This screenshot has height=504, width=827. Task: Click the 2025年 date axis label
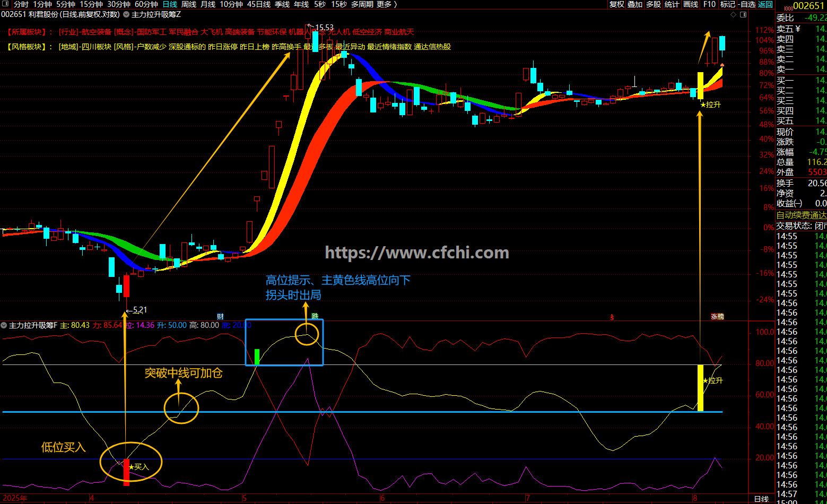tap(14, 498)
